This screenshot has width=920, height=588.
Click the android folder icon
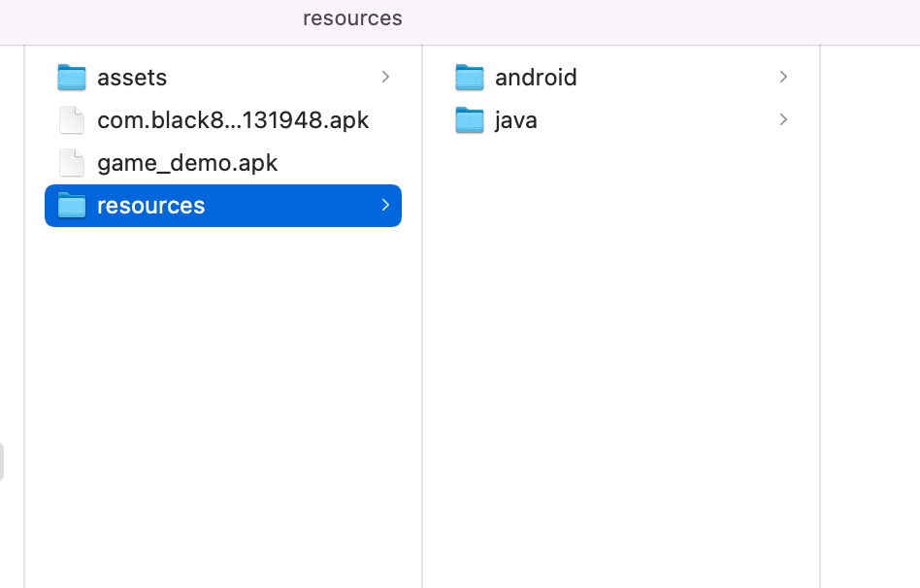[x=470, y=77]
